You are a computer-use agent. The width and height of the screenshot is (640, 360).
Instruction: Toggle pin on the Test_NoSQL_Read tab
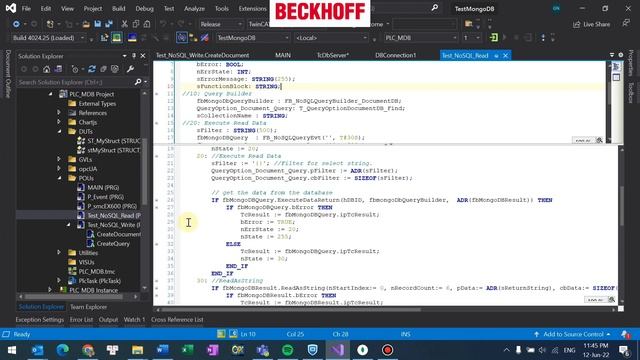click(x=496, y=56)
